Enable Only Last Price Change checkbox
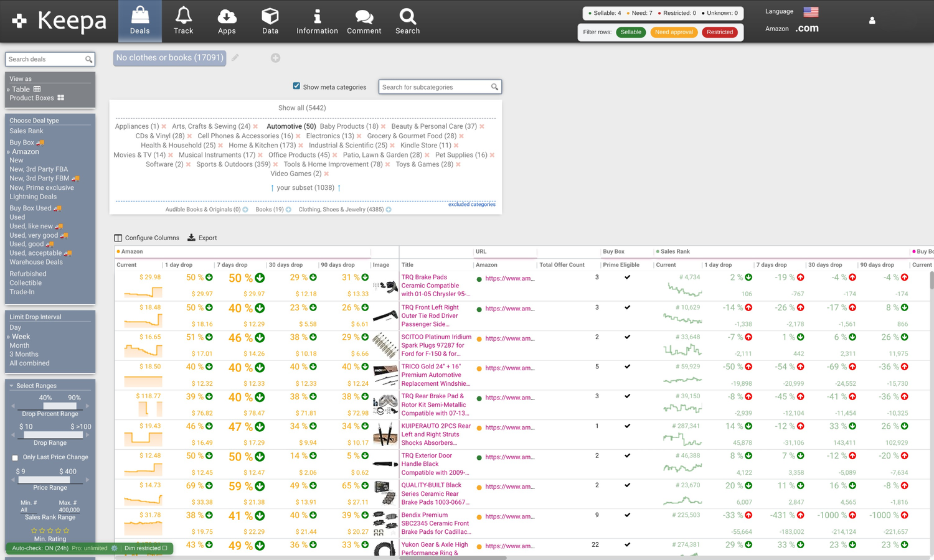Image resolution: width=934 pixels, height=560 pixels. coord(15,457)
